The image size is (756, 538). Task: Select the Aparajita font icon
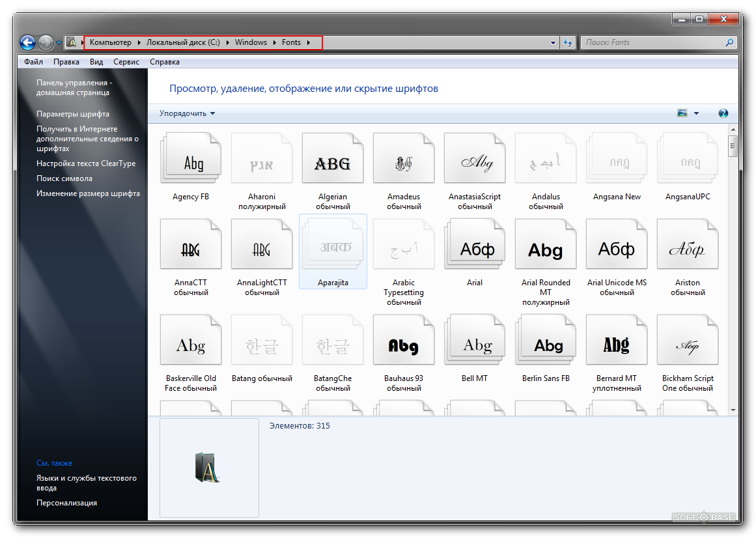pos(333,244)
